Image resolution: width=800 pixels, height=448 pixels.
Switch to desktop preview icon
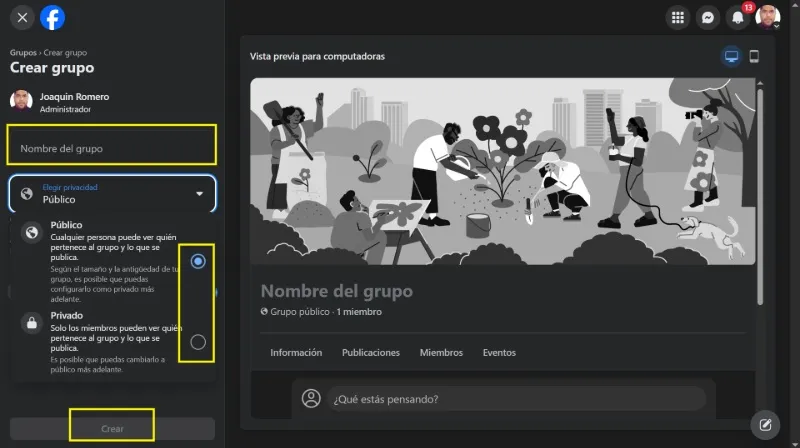pyautogui.click(x=732, y=56)
